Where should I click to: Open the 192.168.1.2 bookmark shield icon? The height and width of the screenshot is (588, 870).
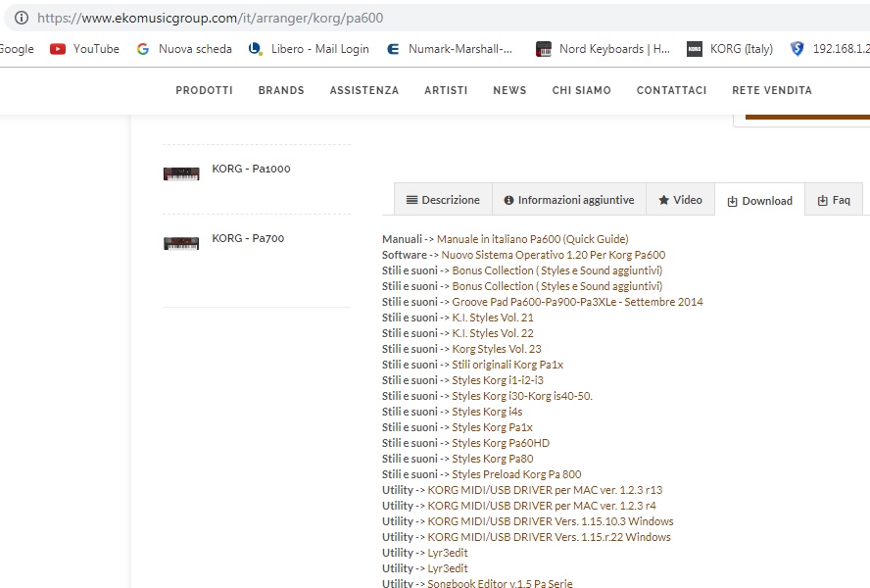point(797,49)
